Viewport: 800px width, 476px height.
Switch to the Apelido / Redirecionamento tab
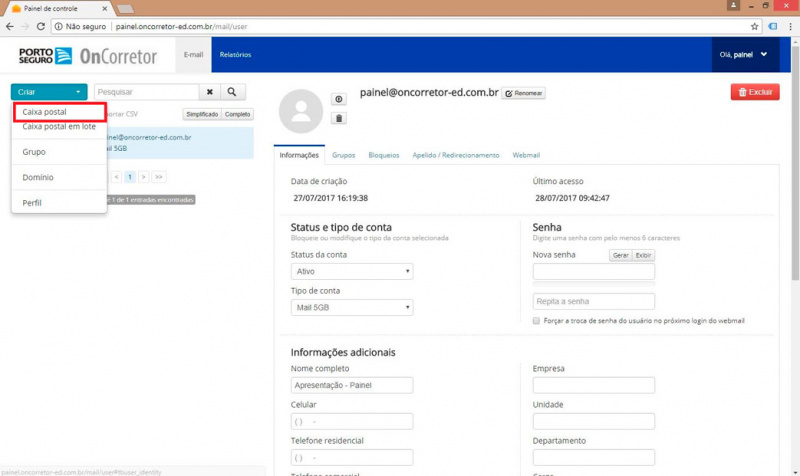tap(456, 155)
